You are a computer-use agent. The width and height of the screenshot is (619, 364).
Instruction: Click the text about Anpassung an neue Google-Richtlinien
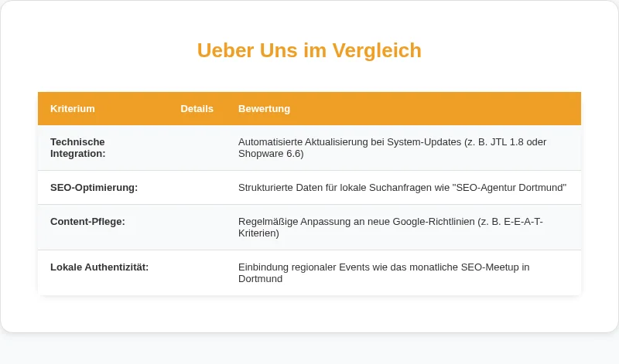[391, 227]
